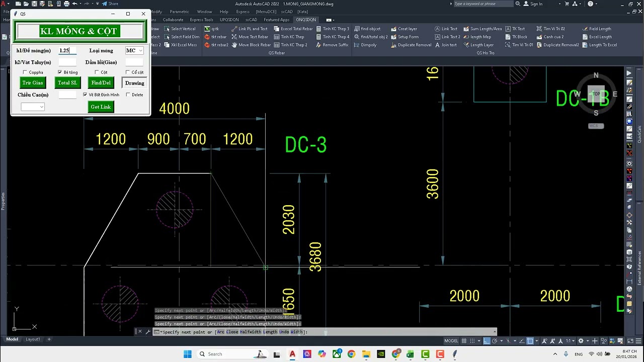This screenshot has width=644, height=362.
Task: Run the Creat layer tool
Action: (404, 29)
